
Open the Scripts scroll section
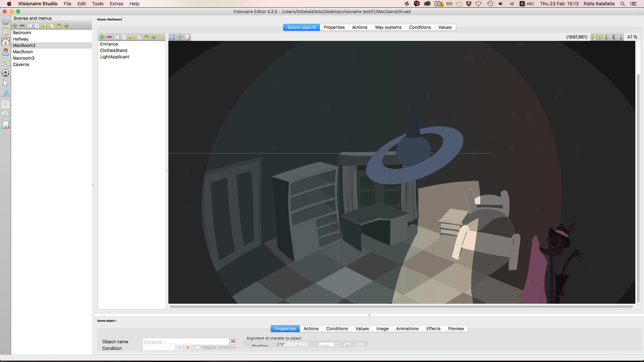(x=5, y=125)
